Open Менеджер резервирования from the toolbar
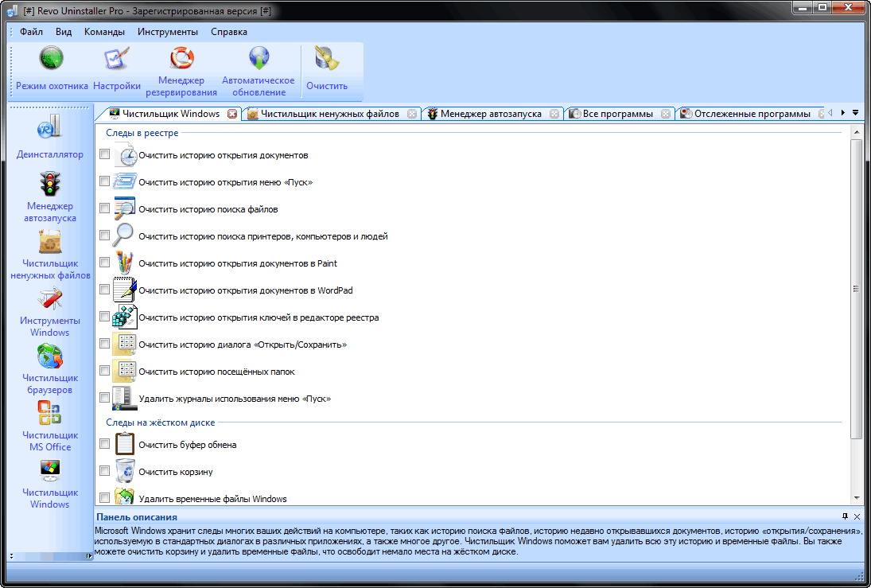Screen dimensions: 871x588 (x=181, y=69)
